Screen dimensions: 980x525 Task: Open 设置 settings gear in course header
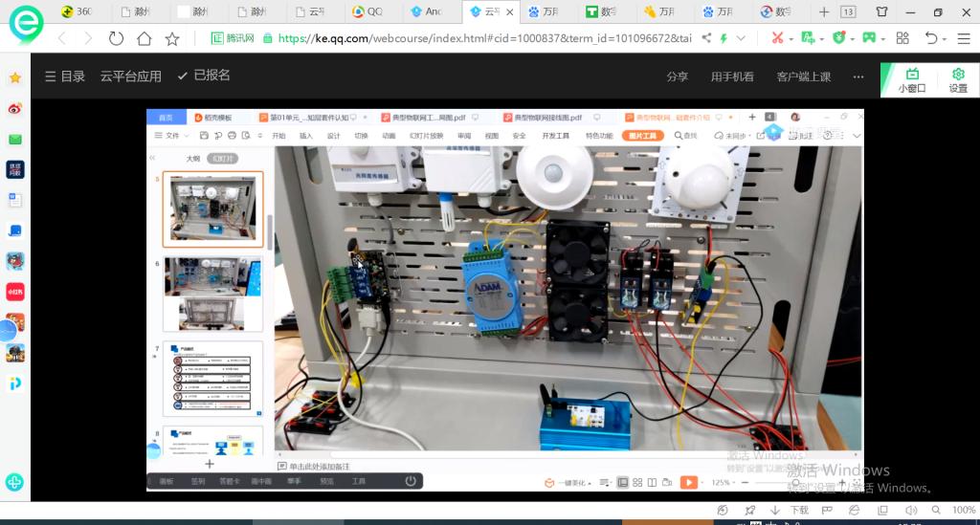click(957, 80)
